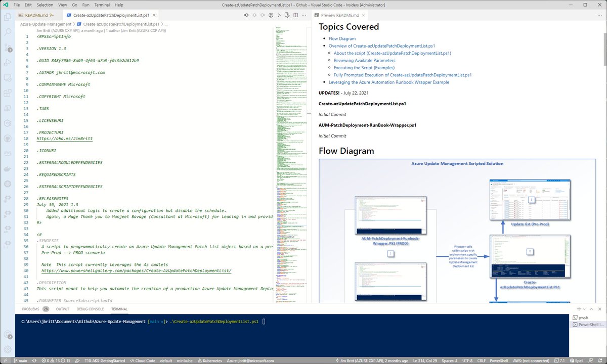
Task: Switch to the OUTPUT panel tab
Action: click(x=62, y=309)
